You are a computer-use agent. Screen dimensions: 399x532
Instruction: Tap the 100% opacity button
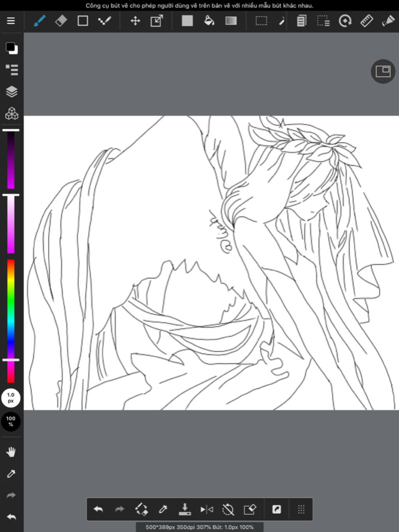coord(11,421)
